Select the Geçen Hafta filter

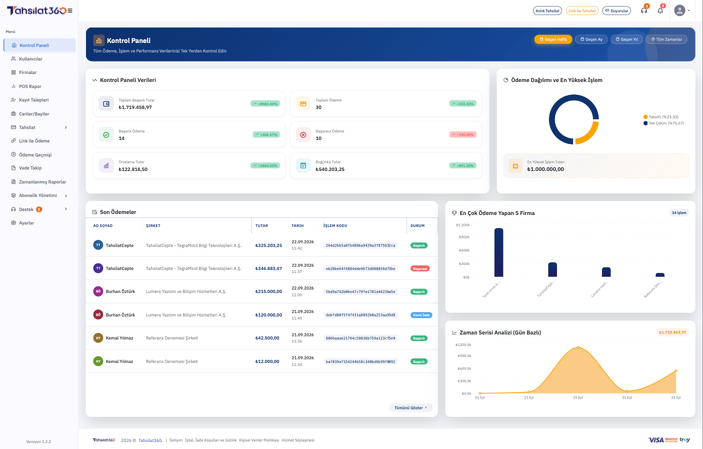[553, 39]
